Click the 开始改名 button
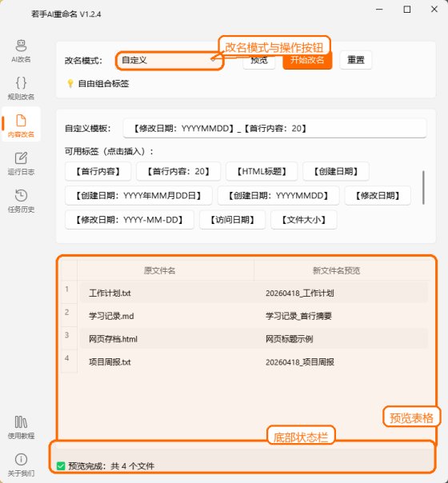The image size is (448, 483). (307, 60)
